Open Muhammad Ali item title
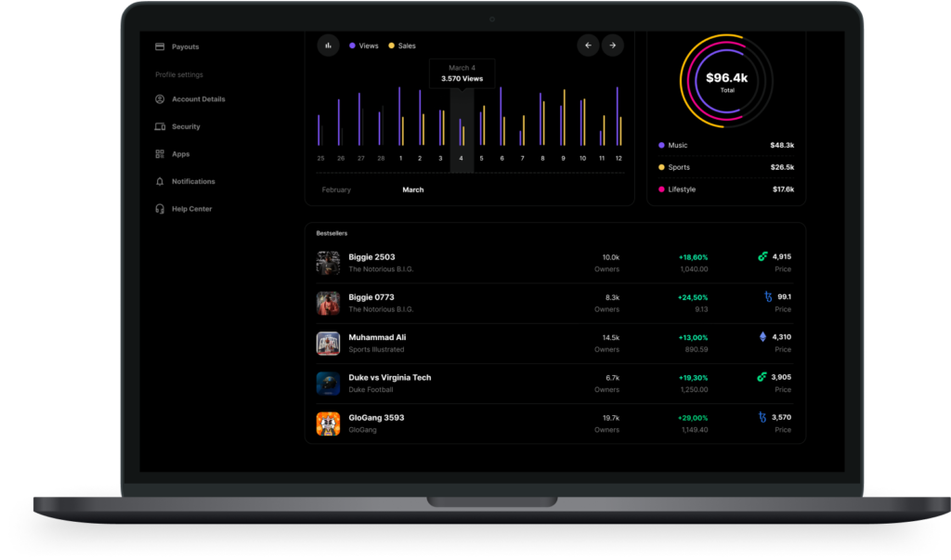This screenshot has height=560, width=951. coord(377,337)
